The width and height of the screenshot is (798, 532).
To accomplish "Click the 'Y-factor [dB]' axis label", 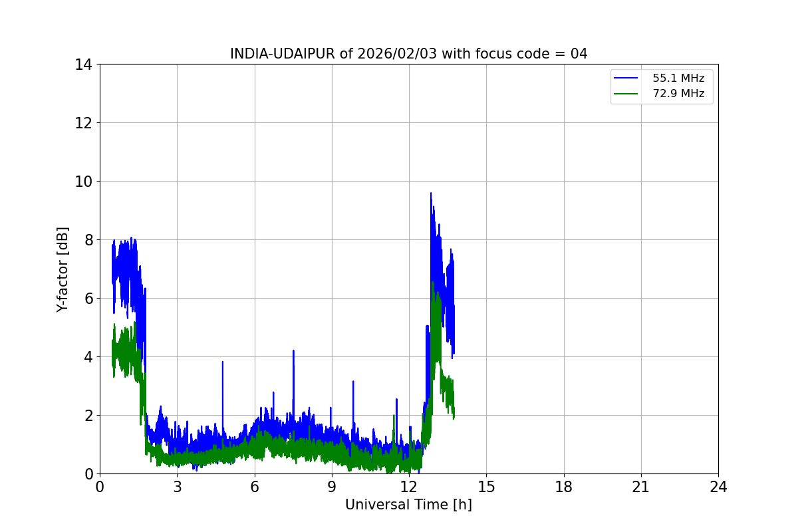I will click(x=63, y=269).
